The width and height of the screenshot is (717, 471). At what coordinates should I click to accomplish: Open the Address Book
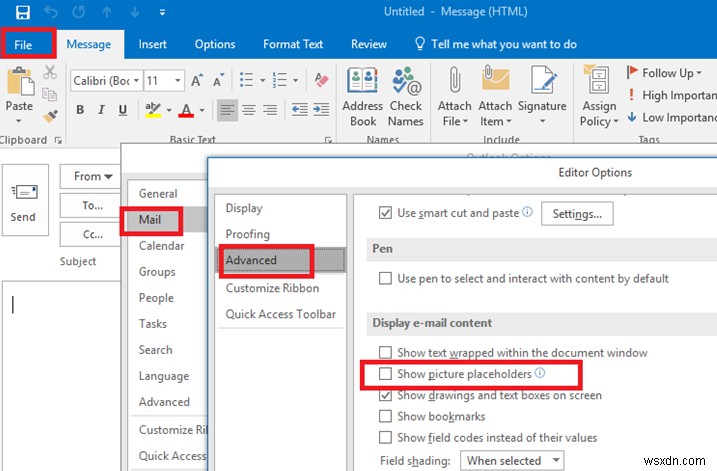(x=363, y=97)
